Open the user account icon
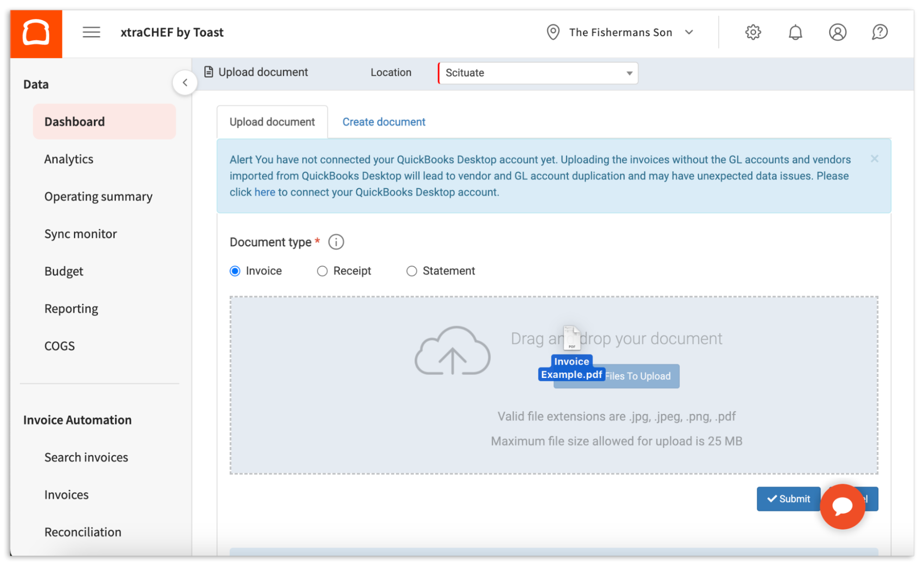 click(x=838, y=32)
